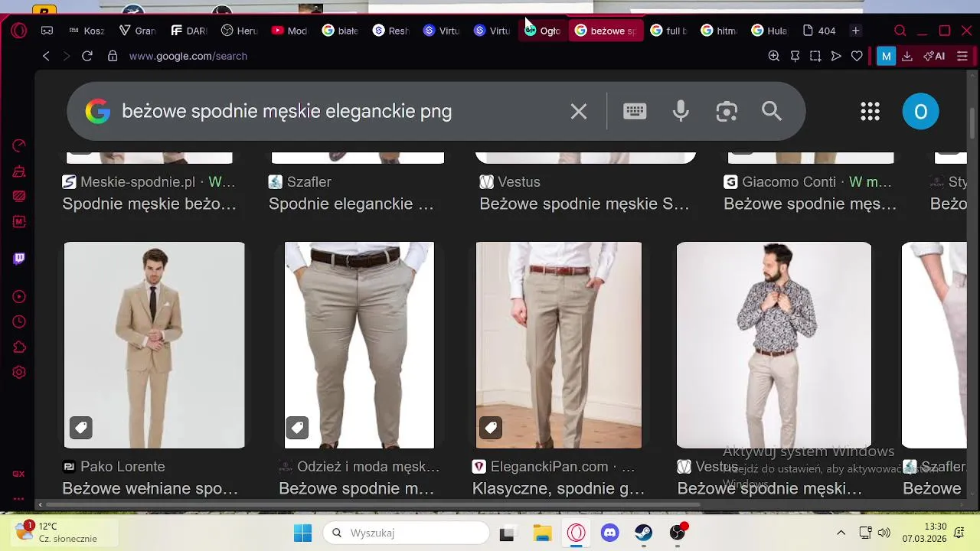This screenshot has width=980, height=551.
Task: Open the Opera GX main menu logo
Action: (x=19, y=31)
